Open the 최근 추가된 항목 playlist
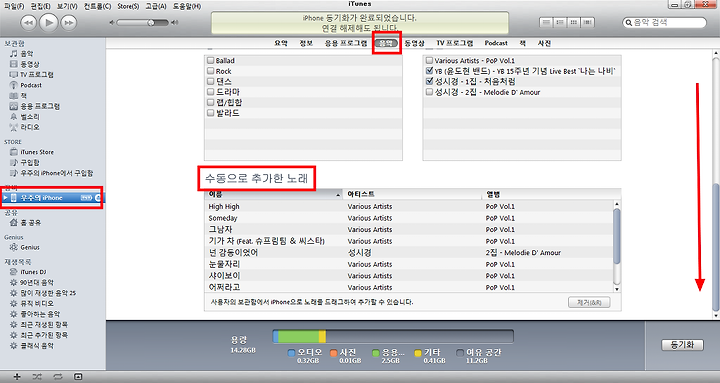Image resolution: width=720 pixels, height=383 pixels. click(39, 335)
